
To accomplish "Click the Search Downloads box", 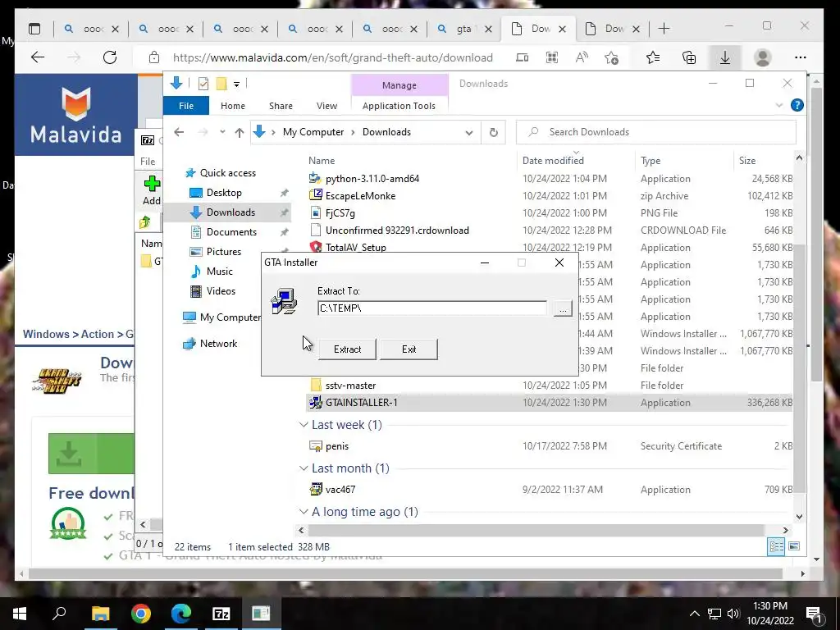I will [x=655, y=132].
